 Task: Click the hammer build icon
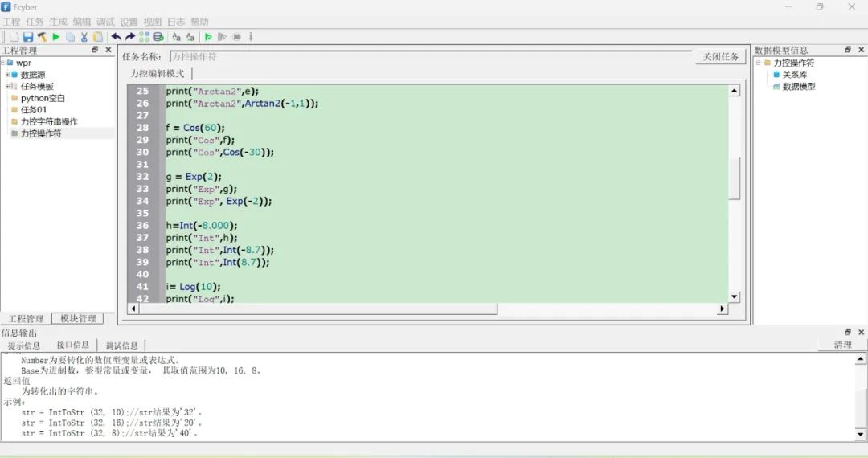point(42,37)
